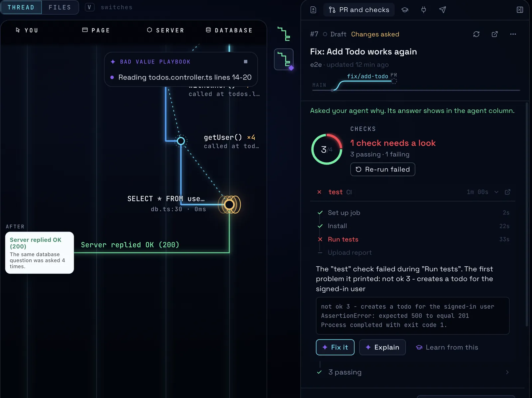Click the SELECT * FROM use… query label
The image size is (532, 398).
tap(166, 199)
